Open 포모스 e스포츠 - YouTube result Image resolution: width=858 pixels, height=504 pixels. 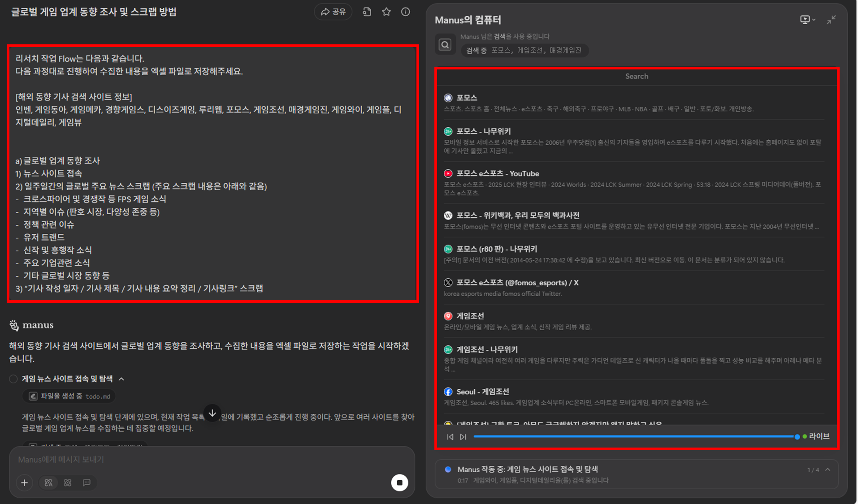coord(498,173)
